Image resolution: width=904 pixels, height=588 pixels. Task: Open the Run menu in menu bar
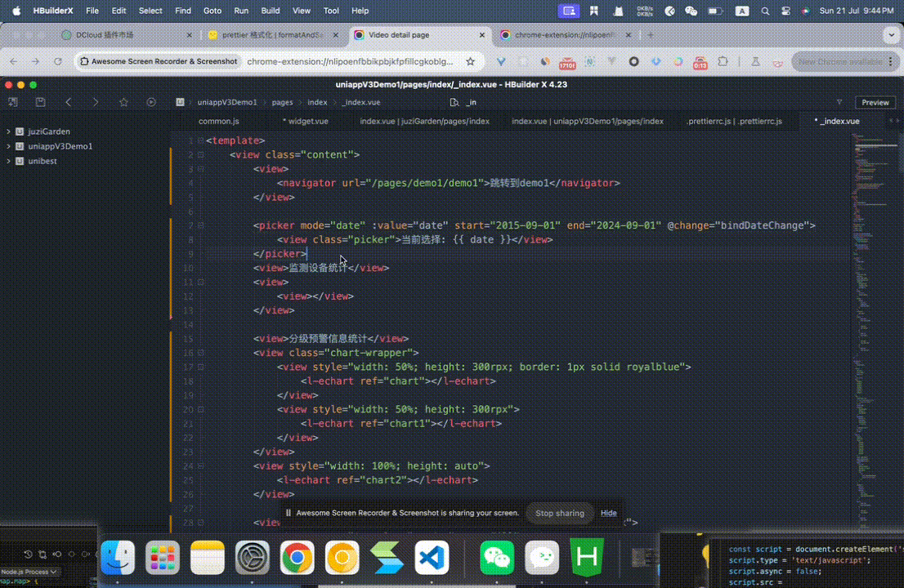pos(242,11)
